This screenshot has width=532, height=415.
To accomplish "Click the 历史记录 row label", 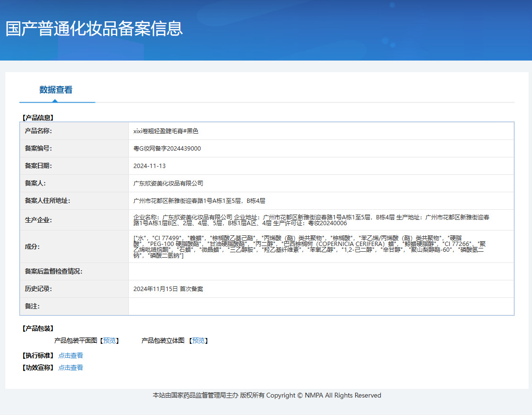I will [x=38, y=289].
